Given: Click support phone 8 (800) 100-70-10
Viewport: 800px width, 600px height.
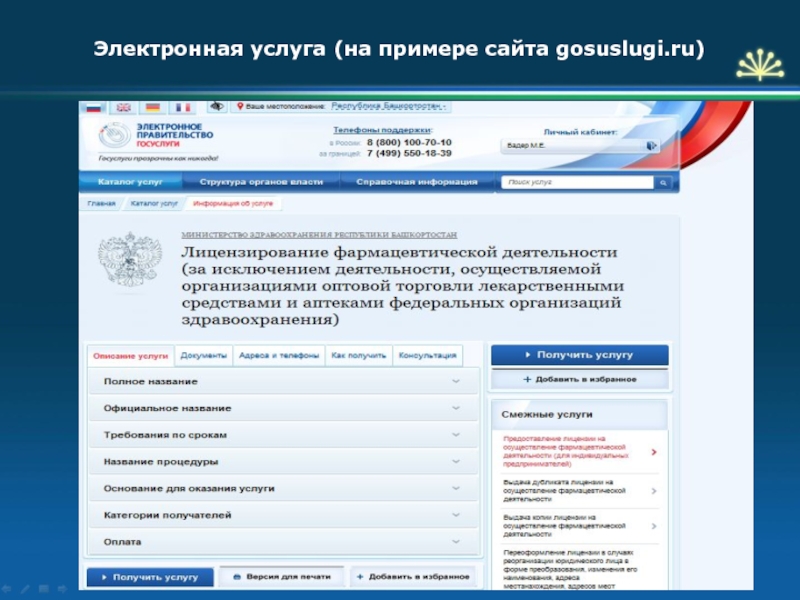Looking at the screenshot, I should pyautogui.click(x=409, y=142).
